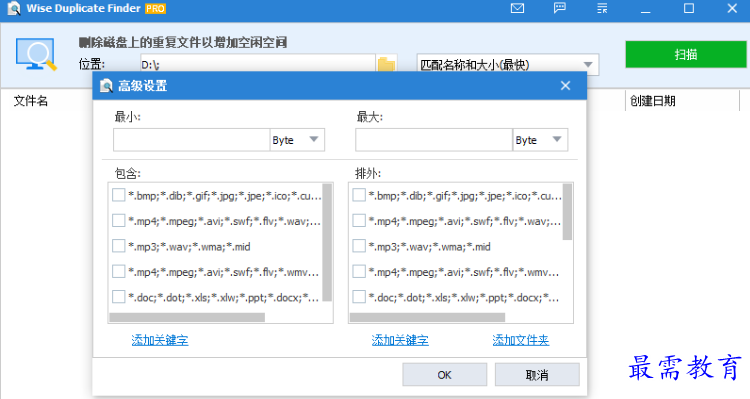The width and height of the screenshot is (750, 399).
Task: Check include row *.doc;*.dot;*.xls documents
Action: pyautogui.click(x=118, y=297)
